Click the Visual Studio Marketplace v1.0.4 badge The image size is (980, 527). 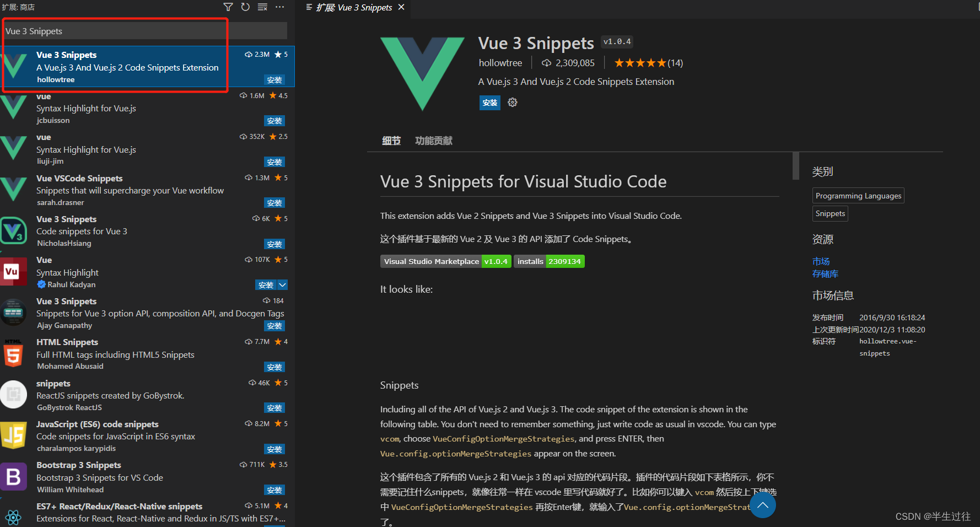coord(446,261)
